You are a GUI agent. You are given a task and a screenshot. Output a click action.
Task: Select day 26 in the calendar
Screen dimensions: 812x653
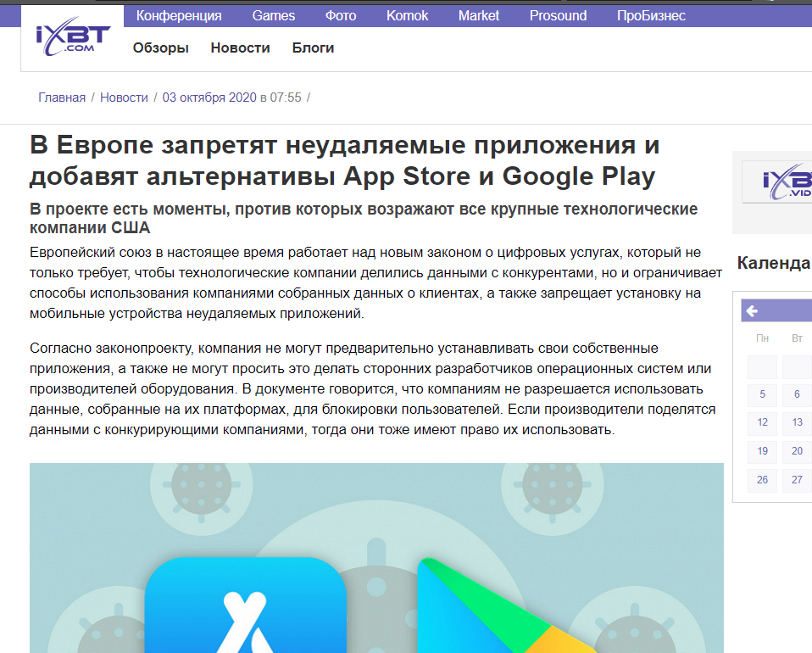coord(762,480)
